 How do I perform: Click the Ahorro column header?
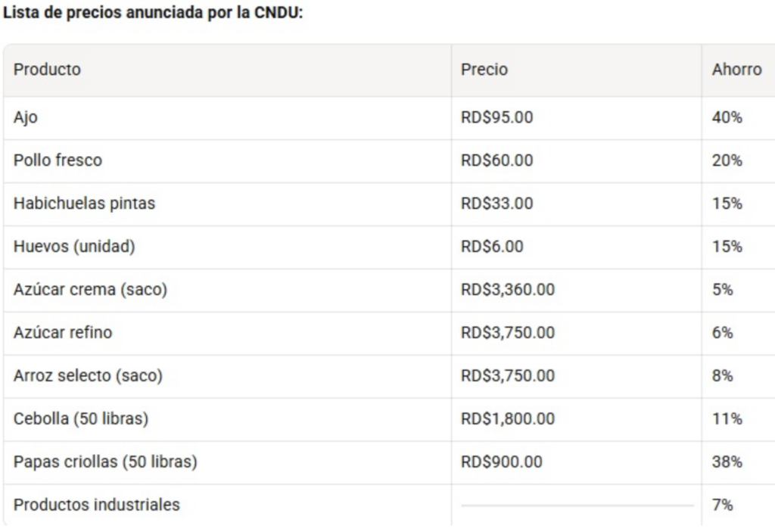[x=736, y=70]
